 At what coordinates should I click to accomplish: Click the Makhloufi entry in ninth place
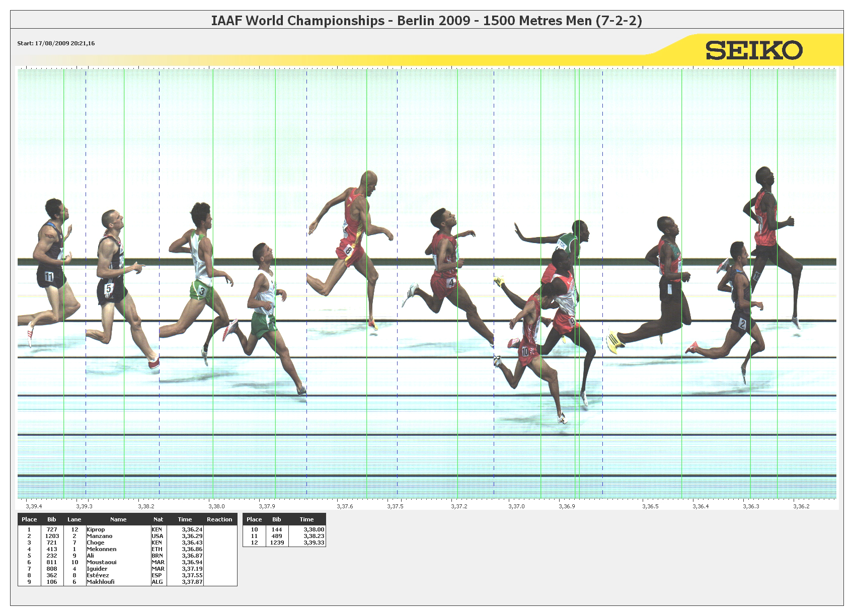click(x=100, y=582)
